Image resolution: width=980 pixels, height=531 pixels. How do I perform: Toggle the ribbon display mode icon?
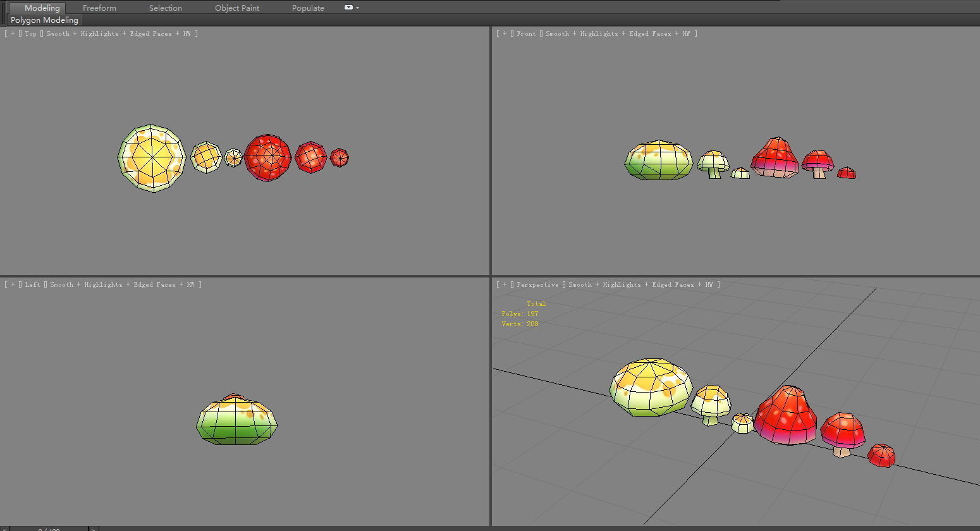point(348,8)
